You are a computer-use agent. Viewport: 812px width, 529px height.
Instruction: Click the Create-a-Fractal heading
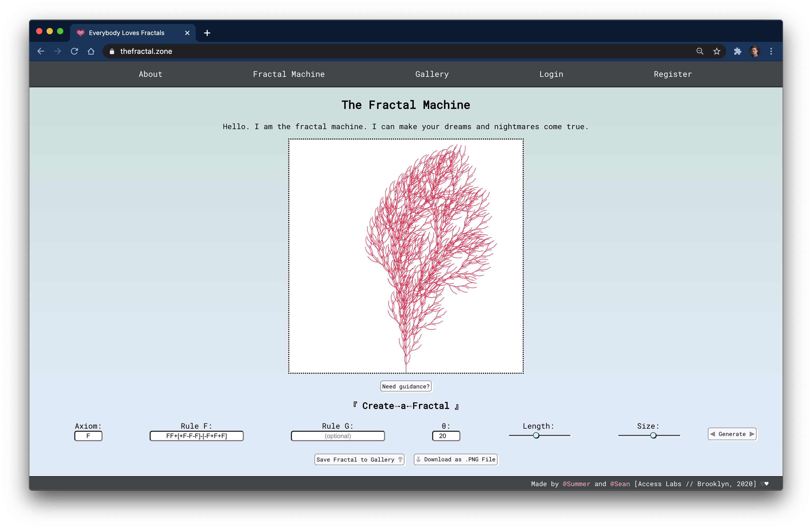(x=406, y=406)
